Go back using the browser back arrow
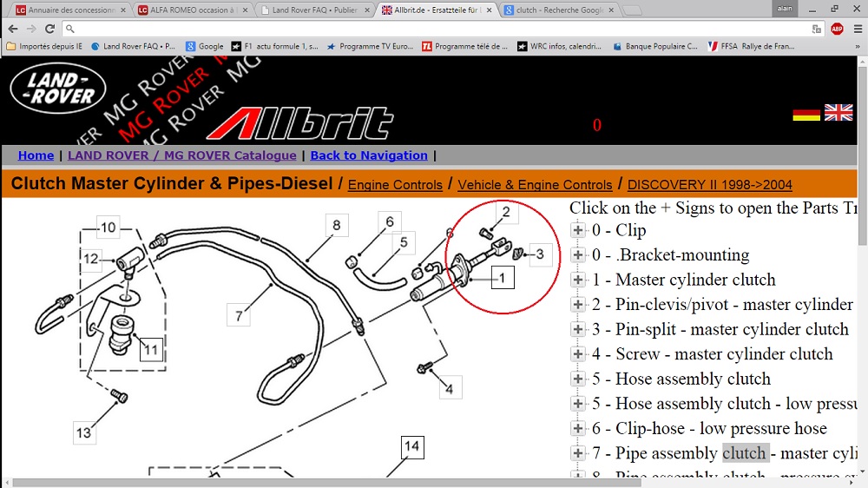 (x=12, y=29)
